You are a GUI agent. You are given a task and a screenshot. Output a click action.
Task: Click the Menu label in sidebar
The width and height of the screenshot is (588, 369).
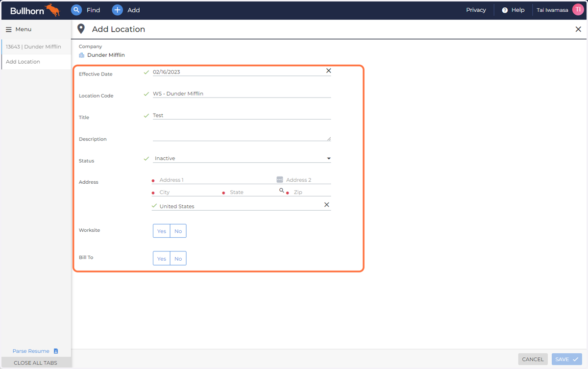[24, 29]
